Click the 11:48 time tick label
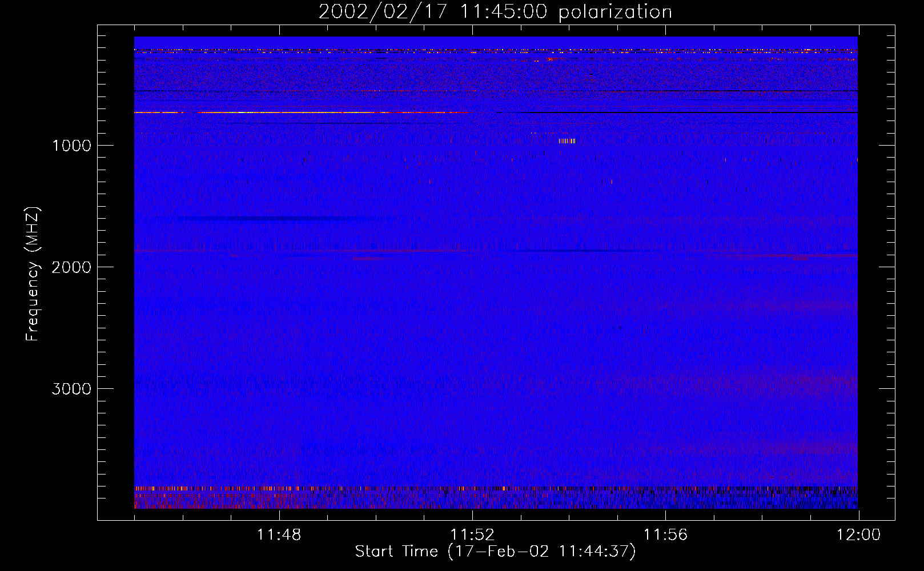The height and width of the screenshot is (571, 924). coord(279,535)
